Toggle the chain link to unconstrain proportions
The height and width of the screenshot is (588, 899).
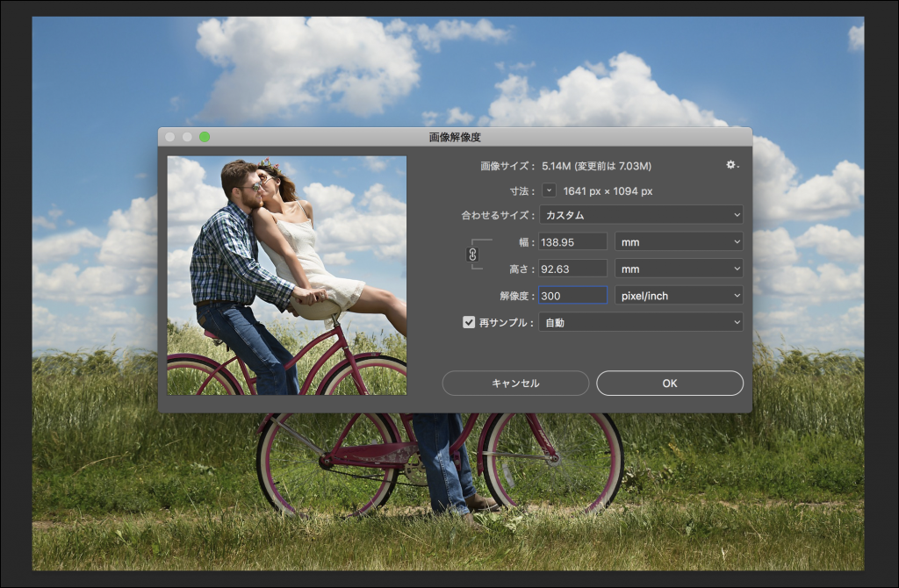tap(471, 255)
